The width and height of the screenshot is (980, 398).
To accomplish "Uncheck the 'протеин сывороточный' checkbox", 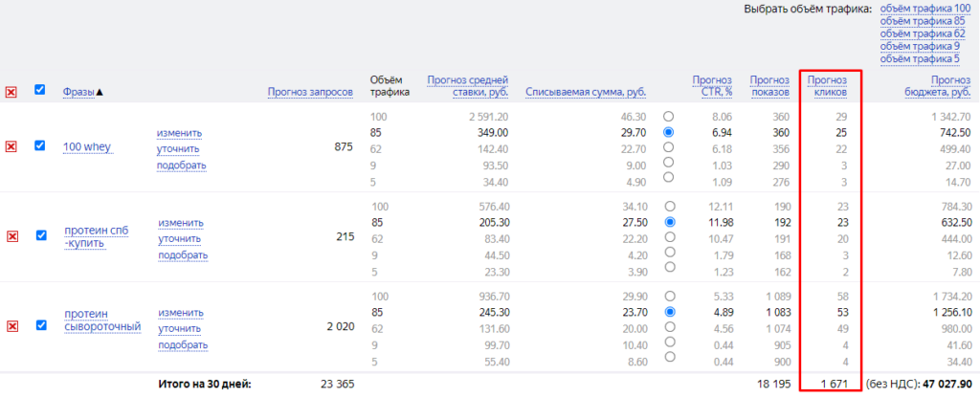I will tap(40, 325).
